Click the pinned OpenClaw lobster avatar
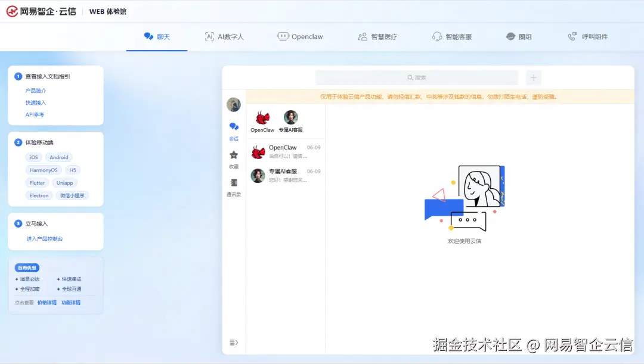This screenshot has width=644, height=364. pyautogui.click(x=262, y=118)
